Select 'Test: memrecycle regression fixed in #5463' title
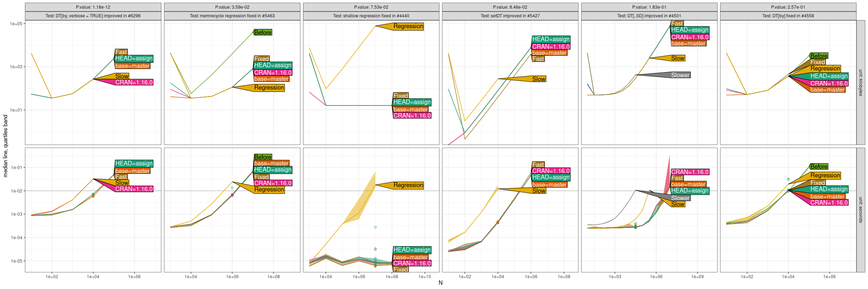The width and height of the screenshot is (868, 289). coord(232,16)
